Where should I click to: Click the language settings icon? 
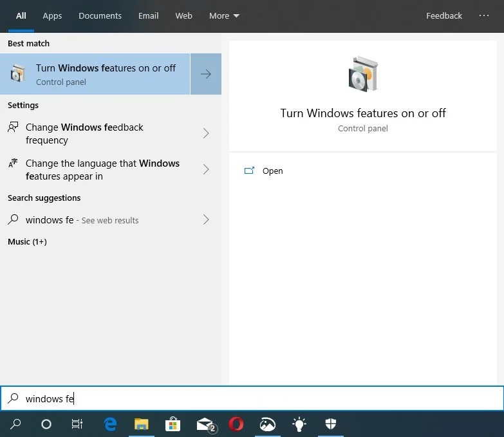[13, 163]
